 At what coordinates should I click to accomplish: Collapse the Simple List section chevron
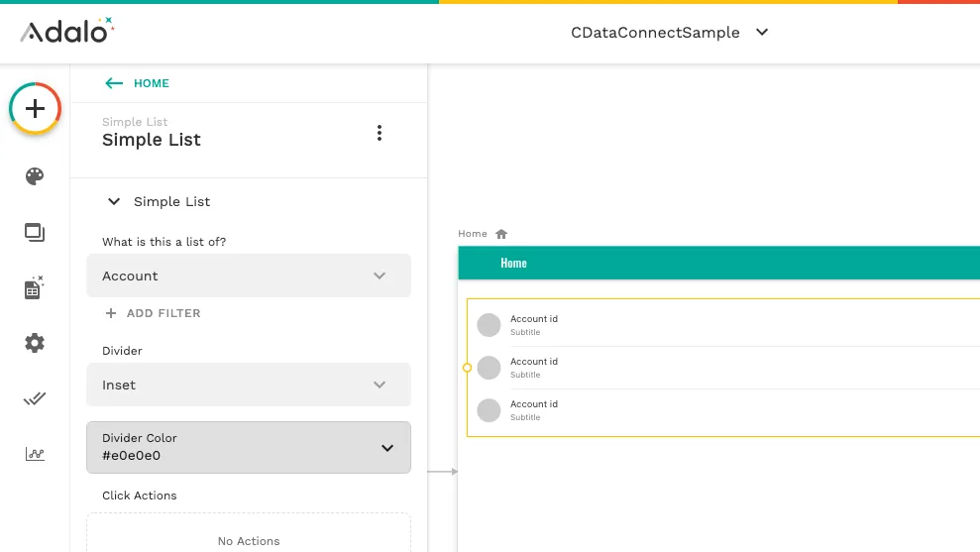pos(114,201)
